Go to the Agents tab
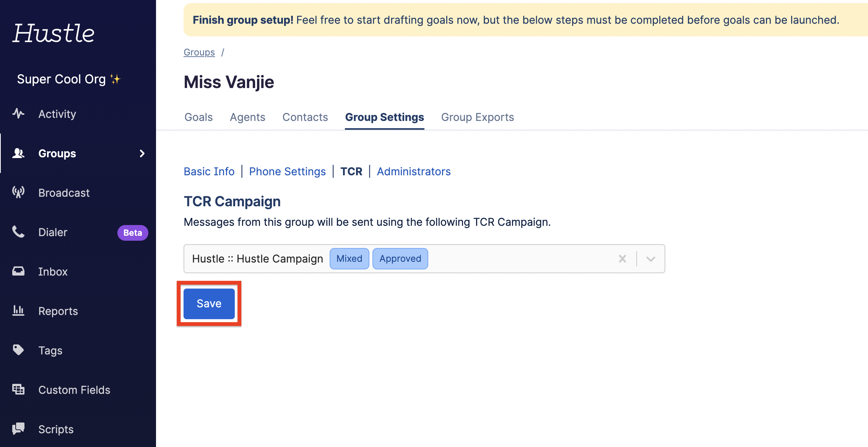868x447 pixels. tap(247, 117)
